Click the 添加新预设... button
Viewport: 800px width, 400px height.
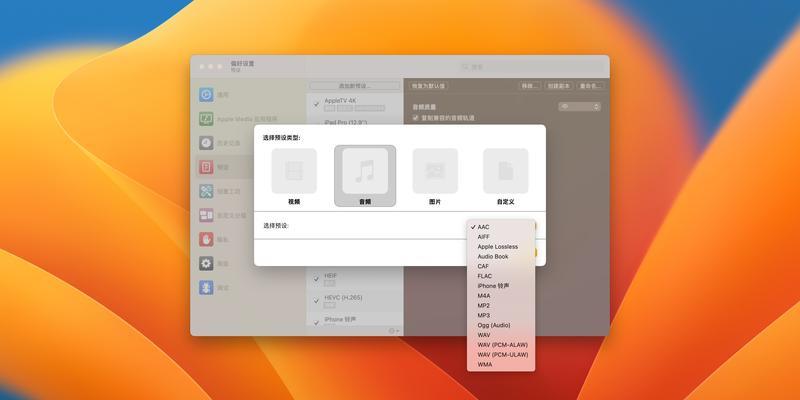[x=355, y=86]
